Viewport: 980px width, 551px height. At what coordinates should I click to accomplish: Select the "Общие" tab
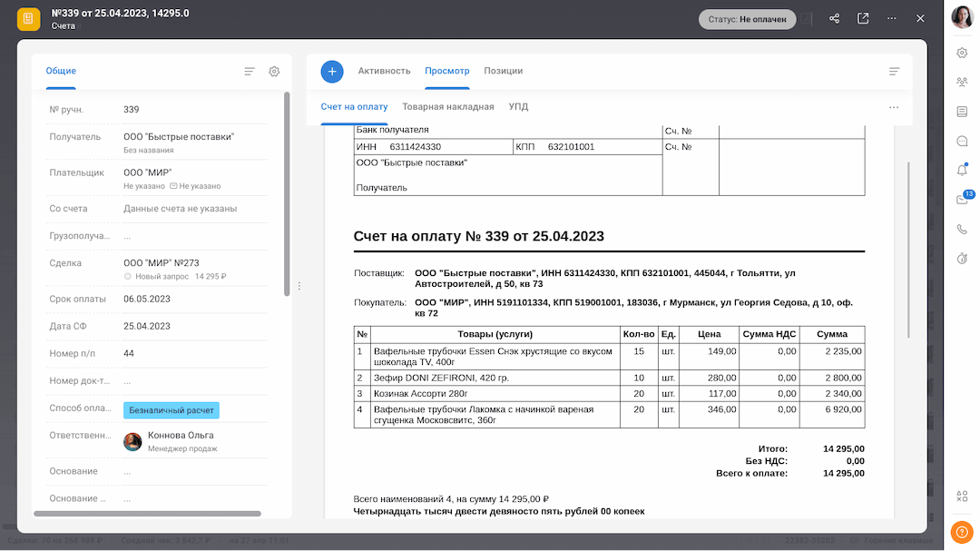[x=61, y=71]
